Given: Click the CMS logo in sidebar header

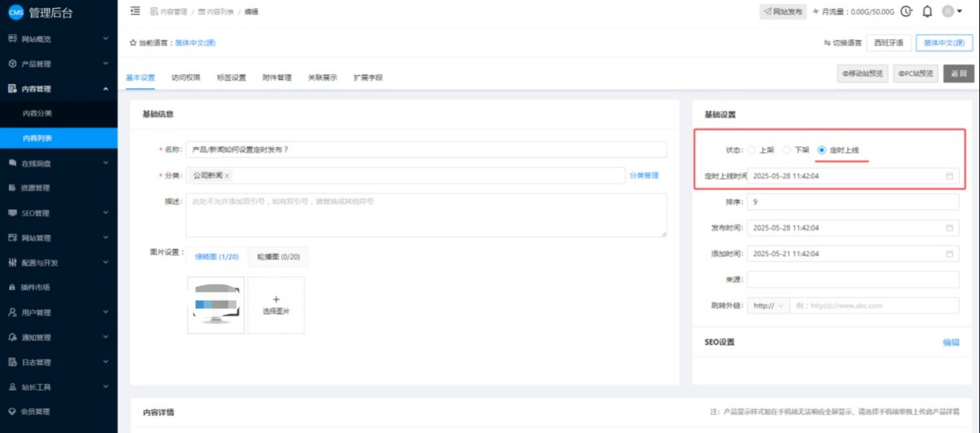Looking at the screenshot, I should click(15, 11).
